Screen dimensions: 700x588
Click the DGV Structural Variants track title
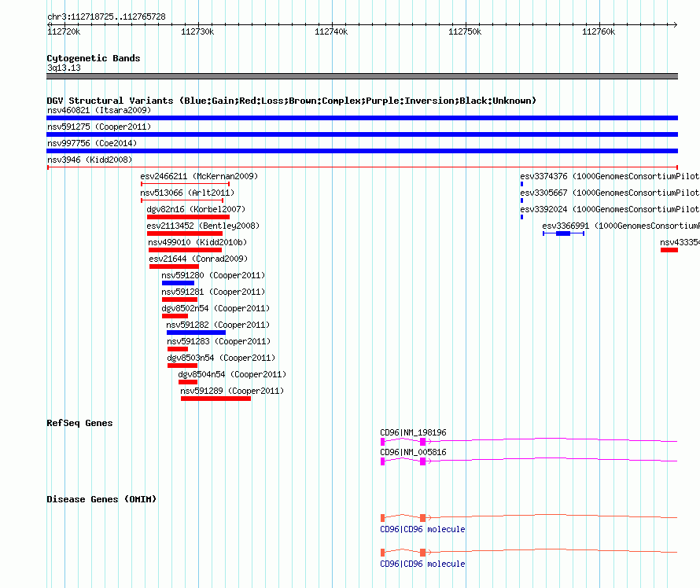291,101
